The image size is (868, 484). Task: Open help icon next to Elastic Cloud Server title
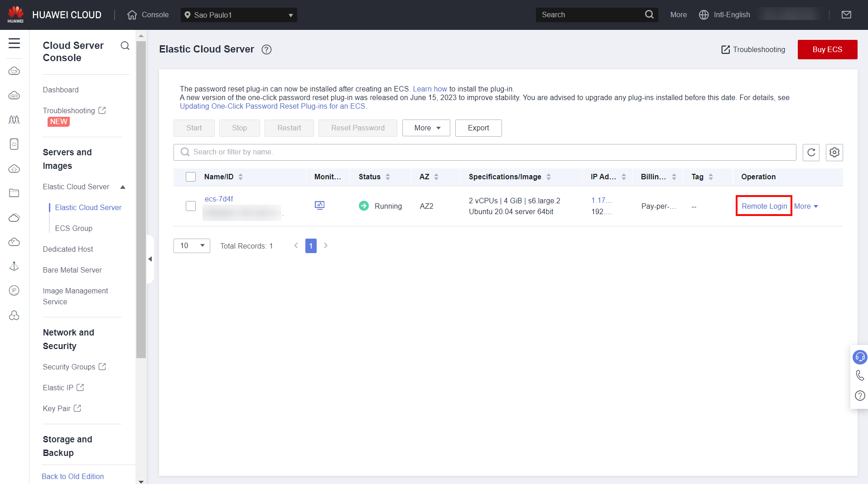(x=266, y=50)
